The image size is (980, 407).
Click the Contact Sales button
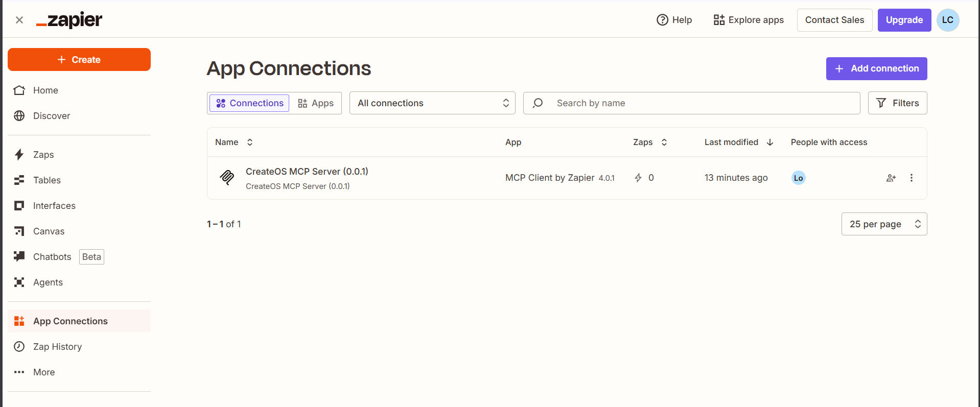pyautogui.click(x=834, y=20)
